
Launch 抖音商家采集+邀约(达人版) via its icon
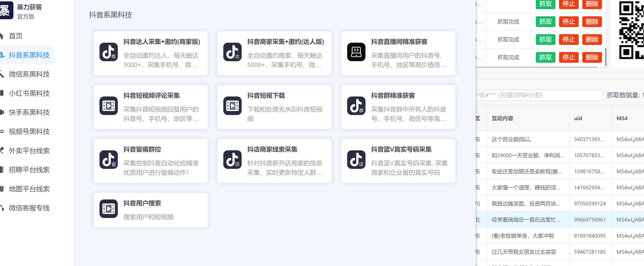[232, 52]
